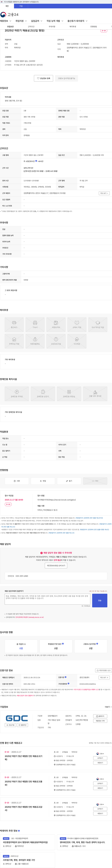Click the 주택자금 지원 welfare icon
Viewport: 112px width, 868px height.
(x=14, y=341)
